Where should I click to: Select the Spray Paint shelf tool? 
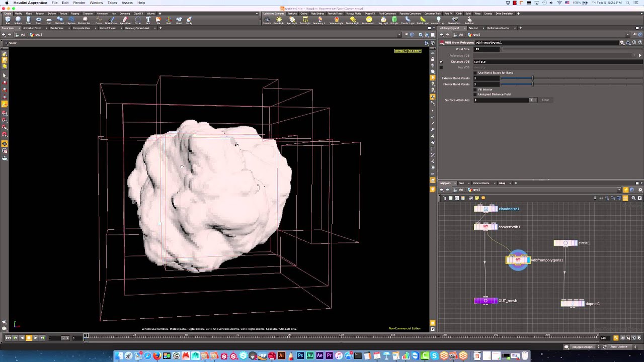(125, 20)
